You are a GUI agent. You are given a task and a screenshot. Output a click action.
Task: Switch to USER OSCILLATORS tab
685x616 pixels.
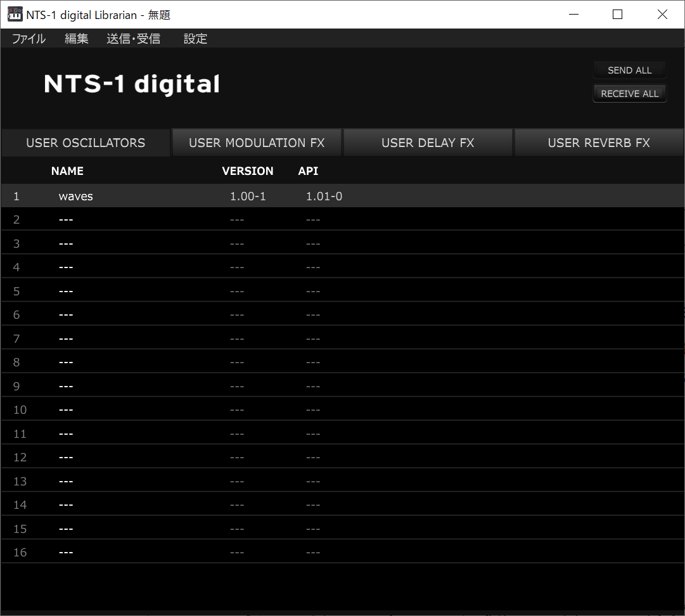[x=86, y=143]
